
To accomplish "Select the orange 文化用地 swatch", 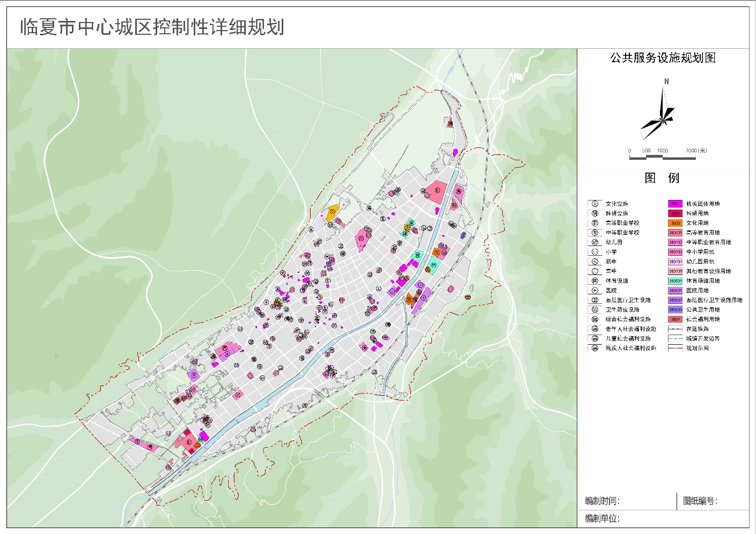I will [675, 223].
